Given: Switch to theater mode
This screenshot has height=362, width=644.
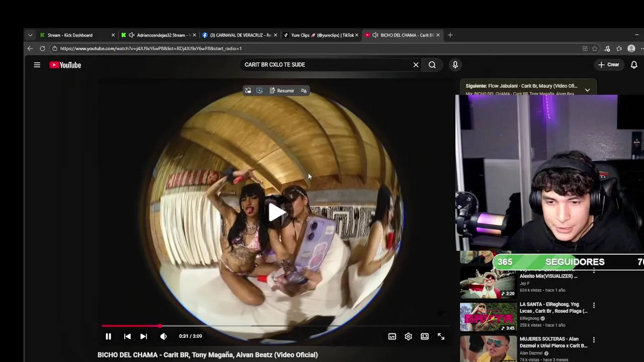Looking at the screenshot, I should click(425, 336).
